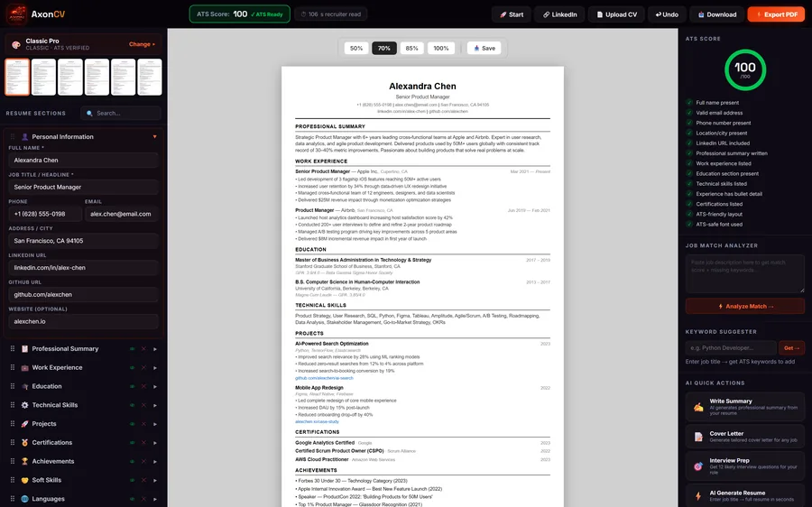Open the LinkedIn import button

coord(559,14)
